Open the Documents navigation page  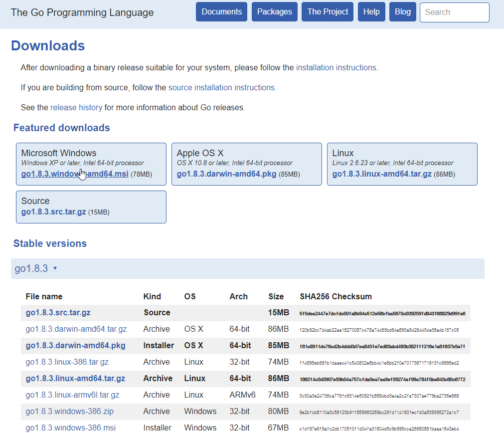click(x=221, y=11)
